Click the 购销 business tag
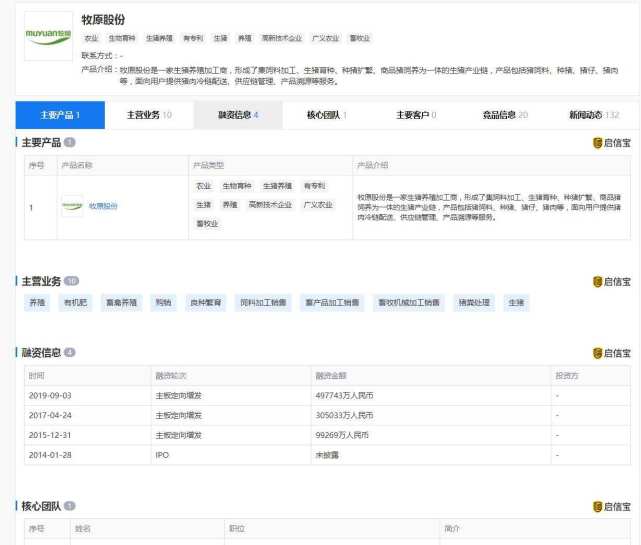The image size is (641, 545). point(164,303)
